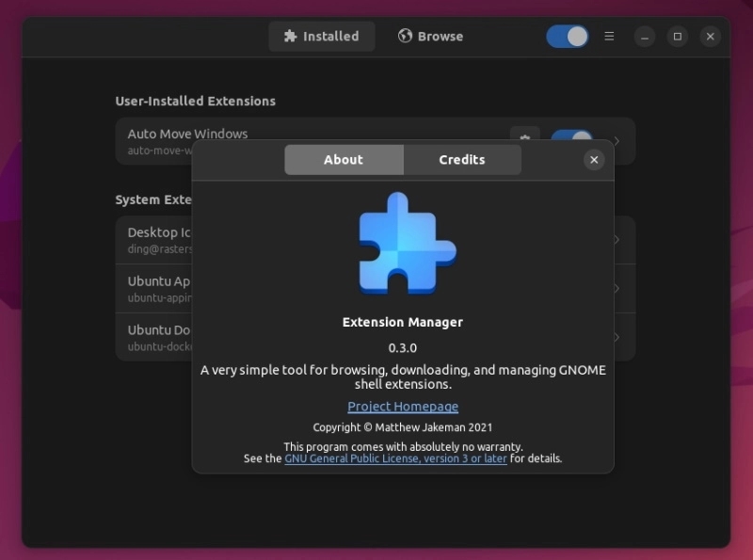Viewport: 753px width, 560px height.
Task: Open the Project Homepage link
Action: tap(403, 407)
